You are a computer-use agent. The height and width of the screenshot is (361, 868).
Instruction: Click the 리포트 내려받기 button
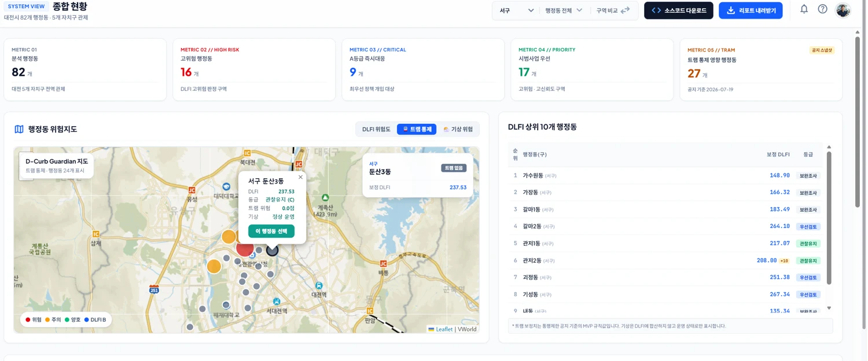tap(751, 10)
